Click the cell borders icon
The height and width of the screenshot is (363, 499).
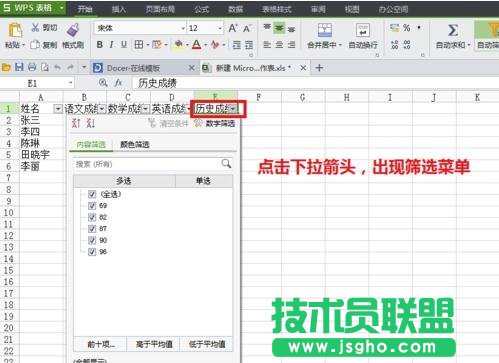[139, 44]
